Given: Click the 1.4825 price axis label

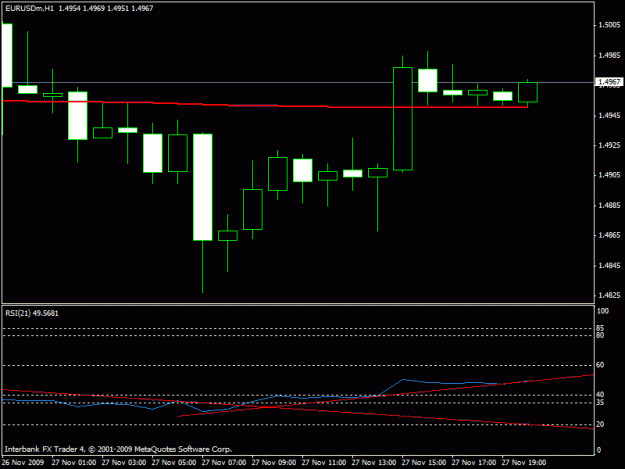Looking at the screenshot, I should point(609,295).
